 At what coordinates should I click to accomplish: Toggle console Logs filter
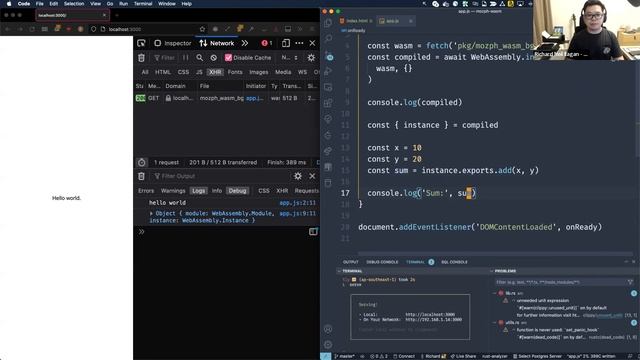(198, 191)
